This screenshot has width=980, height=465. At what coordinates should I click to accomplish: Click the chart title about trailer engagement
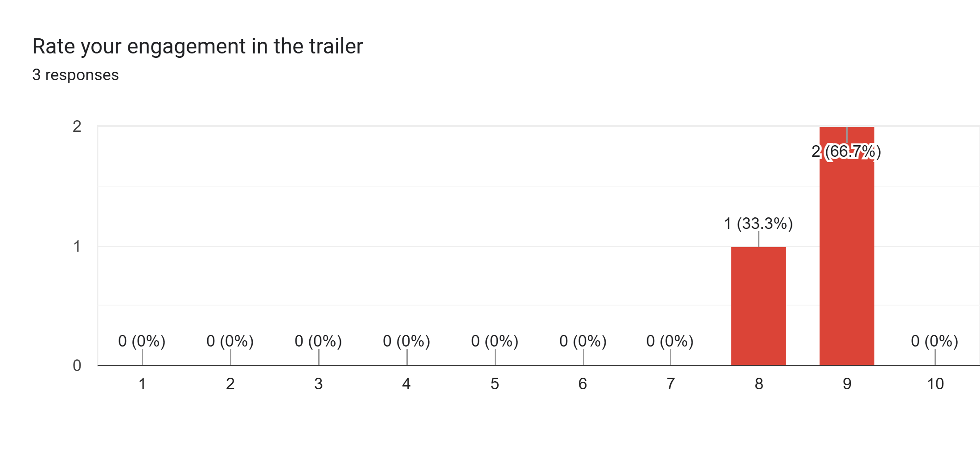[x=197, y=46]
